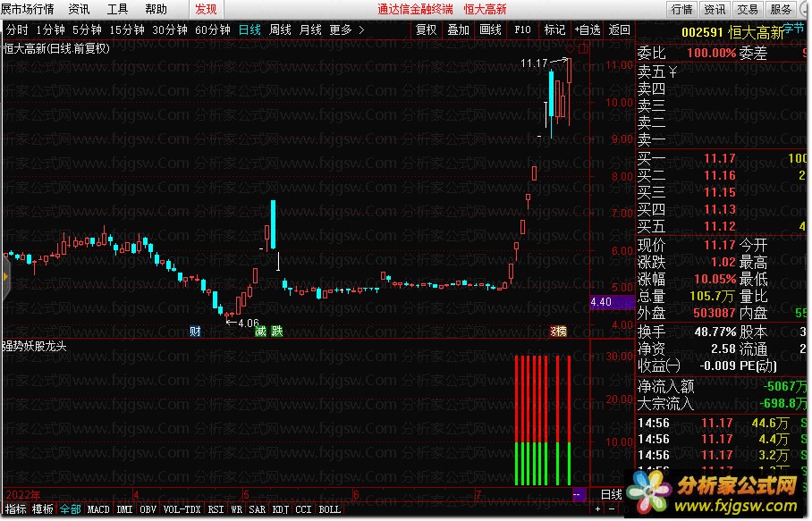Click the 财 marker on the chart

(x=195, y=332)
